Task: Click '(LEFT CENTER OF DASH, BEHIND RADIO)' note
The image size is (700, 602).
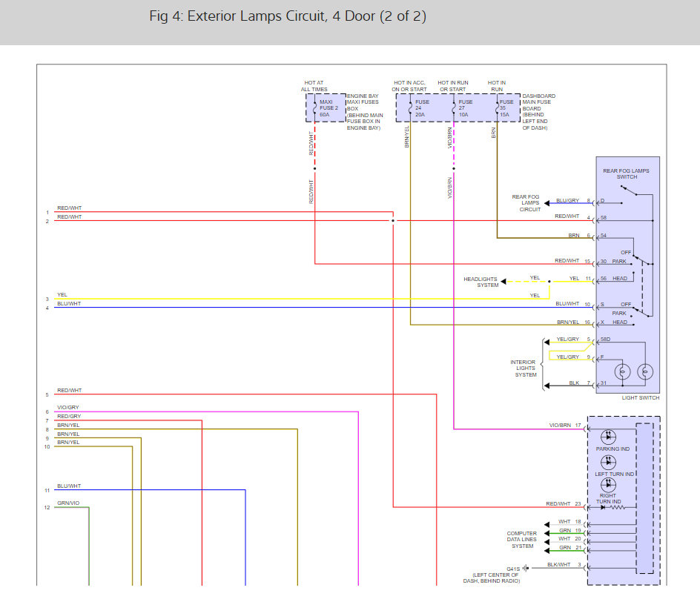Action: pyautogui.click(x=492, y=578)
